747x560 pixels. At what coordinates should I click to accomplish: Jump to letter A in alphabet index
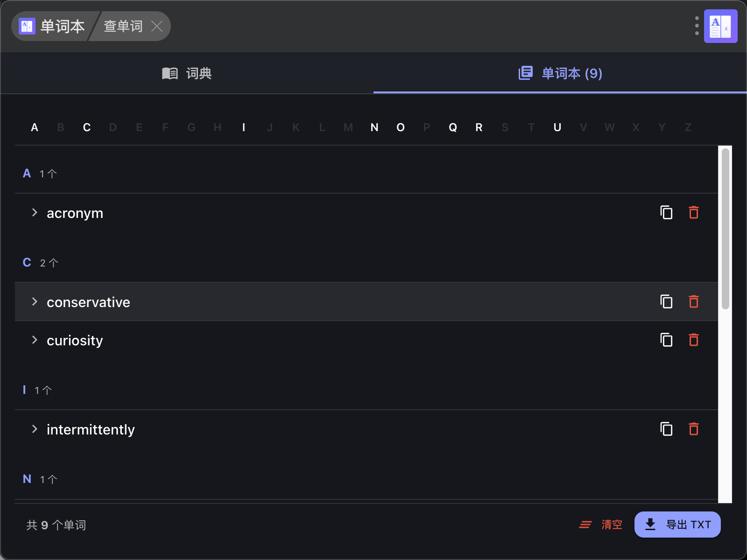click(35, 127)
